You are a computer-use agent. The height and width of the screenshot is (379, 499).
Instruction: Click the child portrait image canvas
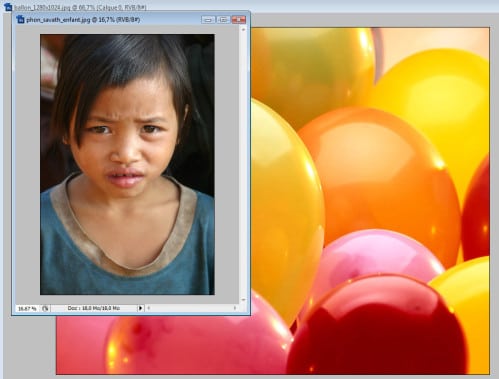pos(127,164)
